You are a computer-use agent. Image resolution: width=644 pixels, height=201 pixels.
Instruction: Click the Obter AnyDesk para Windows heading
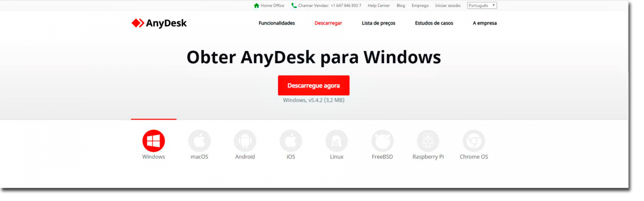(x=313, y=57)
